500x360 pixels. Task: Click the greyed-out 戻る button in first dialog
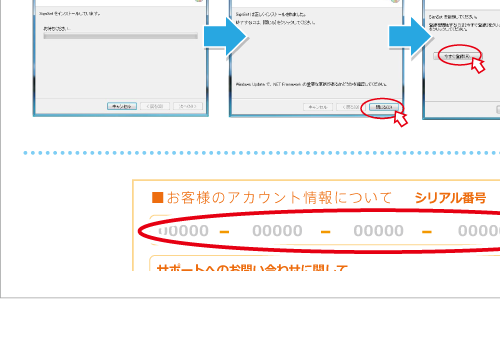[x=155, y=106]
